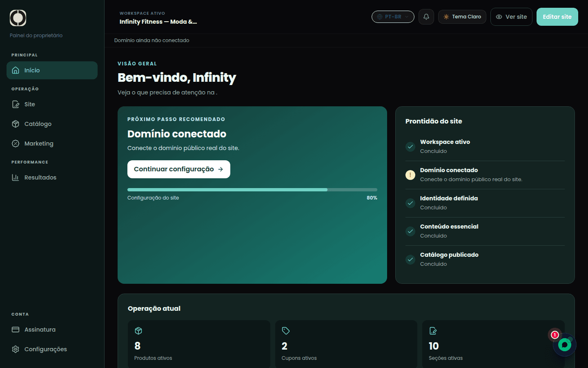The width and height of the screenshot is (588, 368).
Task: Open Assinatura in the sidebar
Action: point(52,330)
